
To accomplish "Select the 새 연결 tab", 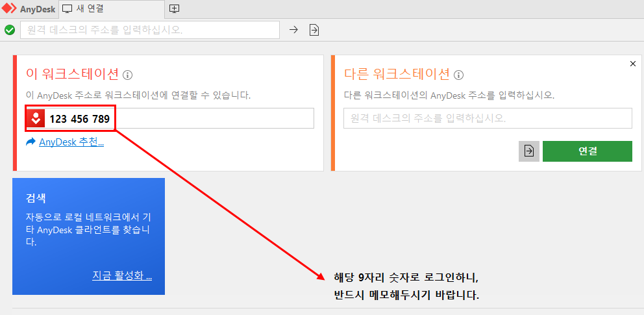I will point(111,9).
